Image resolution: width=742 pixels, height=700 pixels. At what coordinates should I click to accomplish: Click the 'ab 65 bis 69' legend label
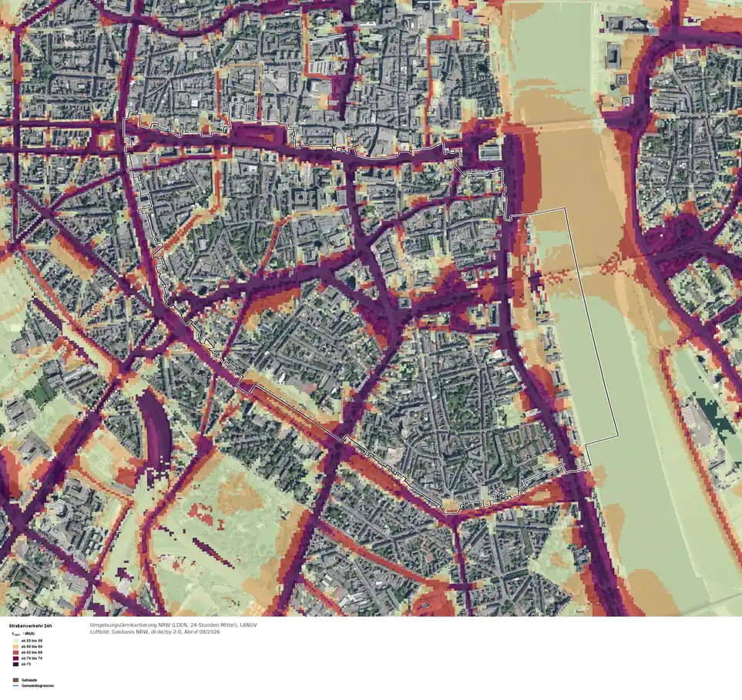(x=32, y=652)
